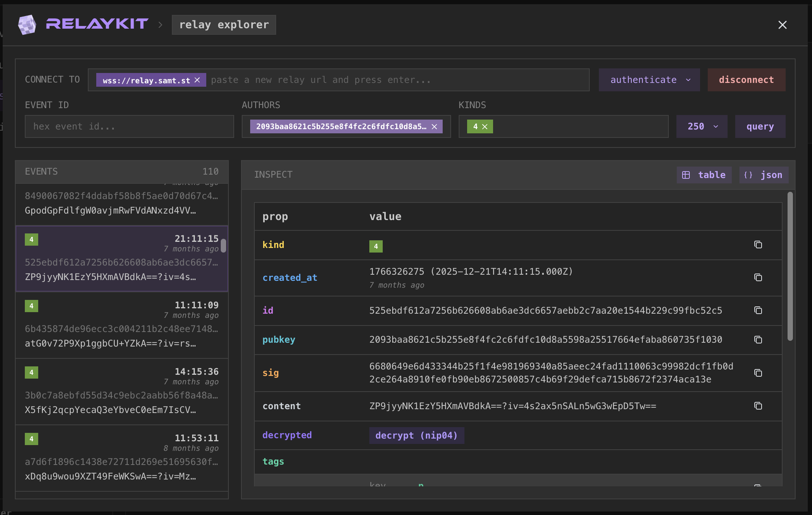Click the events count 110
The width and height of the screenshot is (812, 515).
[210, 172]
